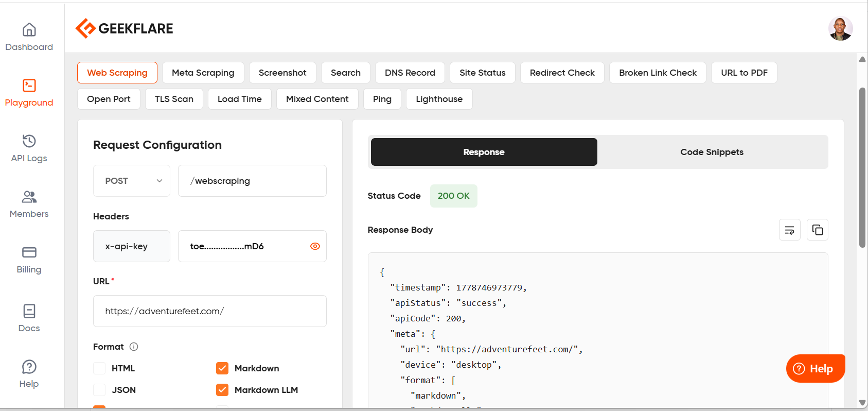Screen dimensions: 868x411
Task: Select the Lighthouse tab
Action: pyautogui.click(x=439, y=99)
